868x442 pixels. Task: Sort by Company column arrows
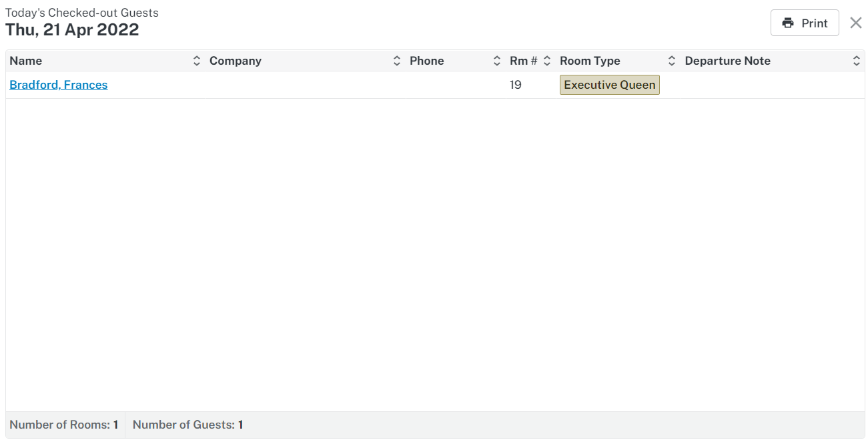tap(397, 61)
